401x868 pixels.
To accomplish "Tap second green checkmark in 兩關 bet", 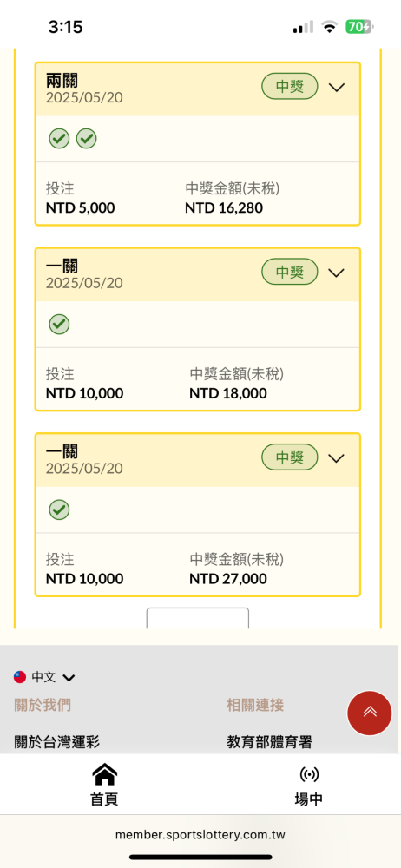I will [87, 138].
